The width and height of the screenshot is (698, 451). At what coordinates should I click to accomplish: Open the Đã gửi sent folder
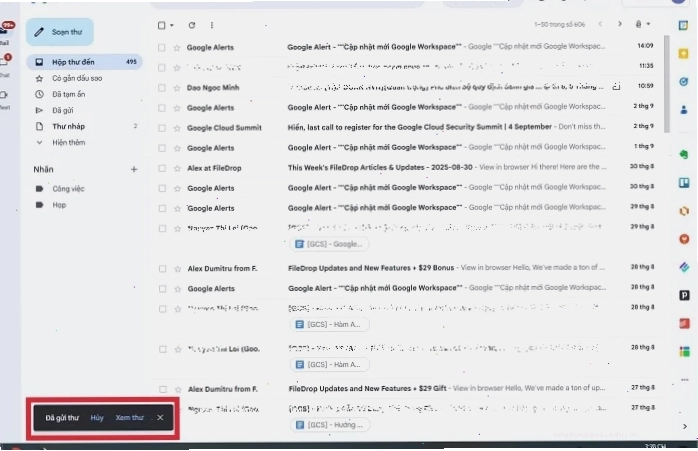[63, 110]
